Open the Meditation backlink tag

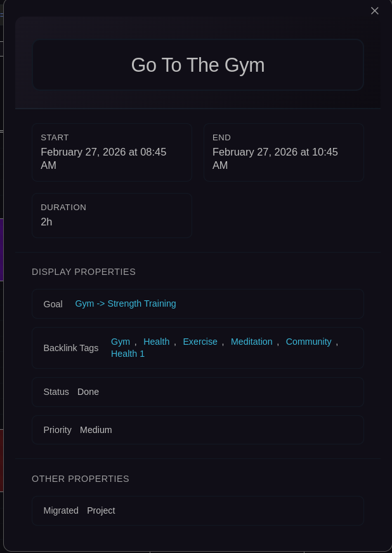(x=251, y=342)
